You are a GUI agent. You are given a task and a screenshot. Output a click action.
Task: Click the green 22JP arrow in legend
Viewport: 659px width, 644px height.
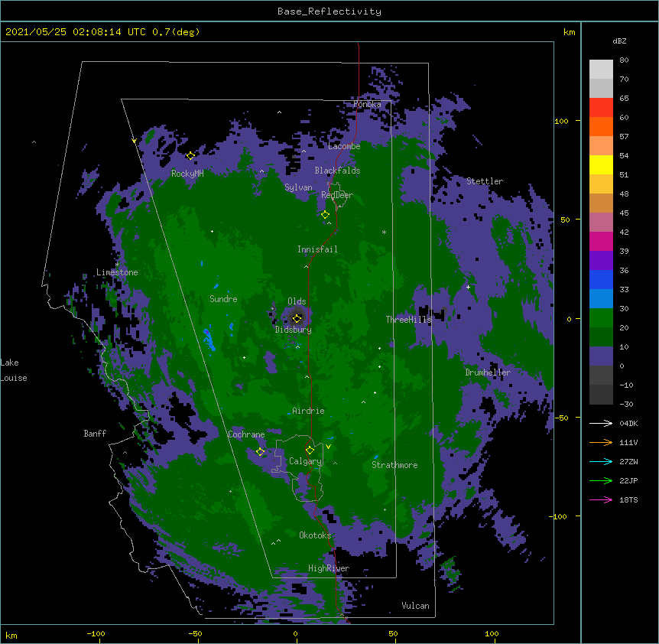click(x=601, y=480)
